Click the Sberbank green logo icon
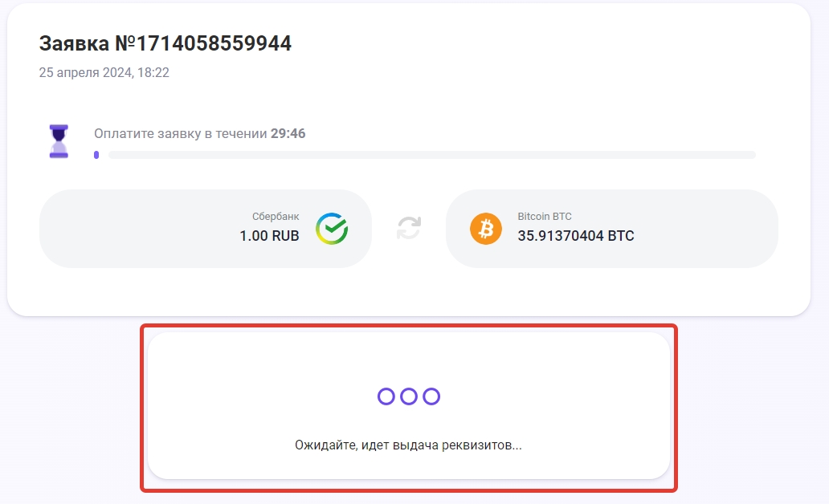 coord(332,229)
